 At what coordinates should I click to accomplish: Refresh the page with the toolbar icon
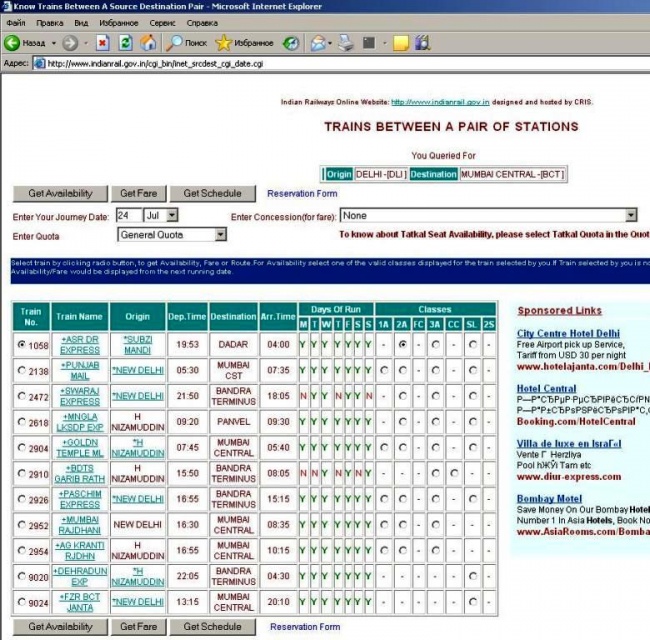(x=125, y=43)
